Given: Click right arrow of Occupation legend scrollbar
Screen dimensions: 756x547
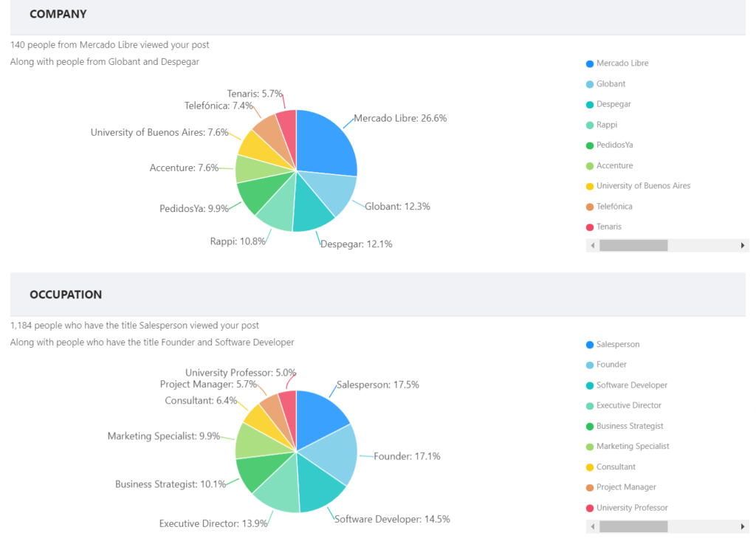Looking at the screenshot, I should pyautogui.click(x=743, y=526).
